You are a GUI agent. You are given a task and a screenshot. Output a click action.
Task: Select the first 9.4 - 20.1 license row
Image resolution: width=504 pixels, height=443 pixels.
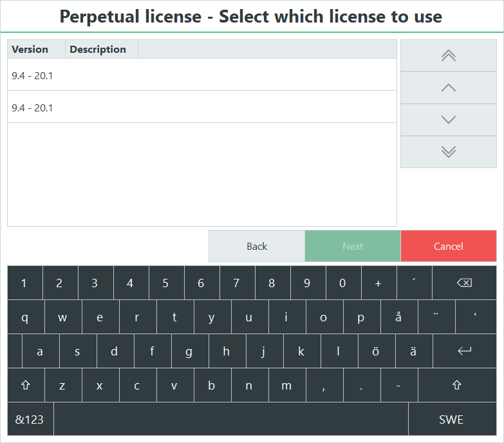pos(202,75)
